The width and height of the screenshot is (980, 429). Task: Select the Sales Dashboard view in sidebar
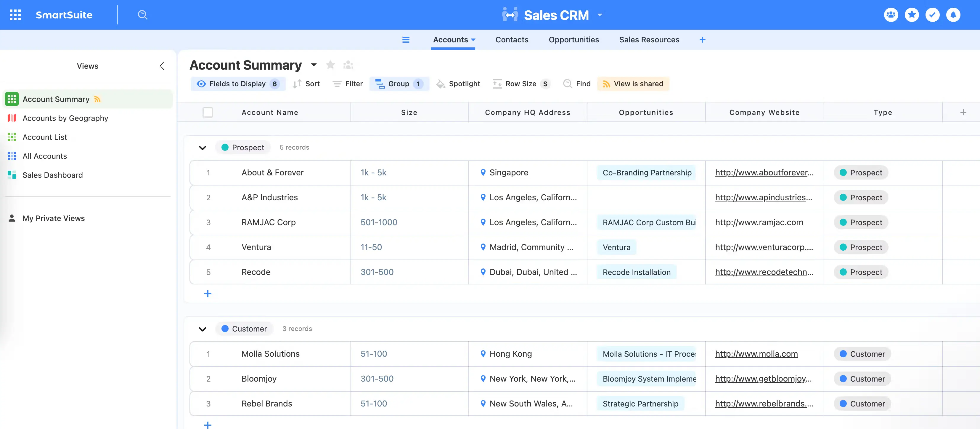[52, 175]
